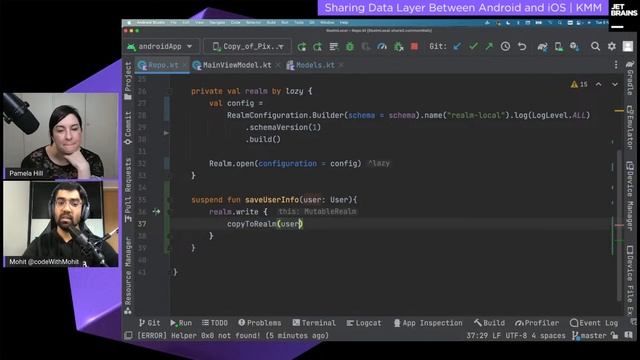The width and height of the screenshot is (640, 360).
Task: Click the red Stop button
Action: [414, 47]
